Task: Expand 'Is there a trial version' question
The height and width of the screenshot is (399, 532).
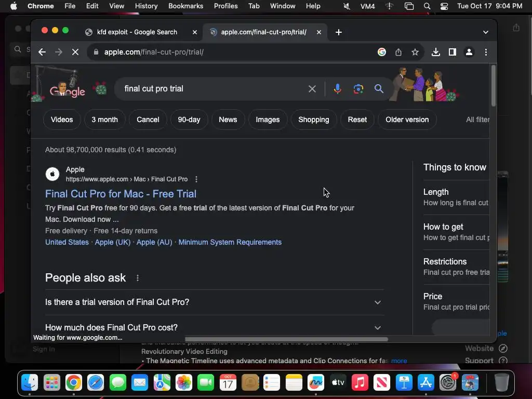Action: point(215,302)
